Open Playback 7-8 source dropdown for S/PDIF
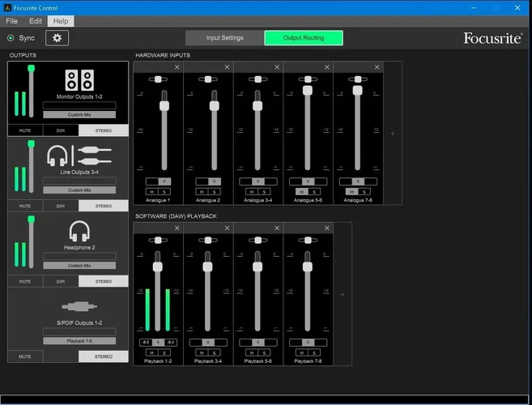This screenshot has height=405, width=532. click(x=79, y=341)
